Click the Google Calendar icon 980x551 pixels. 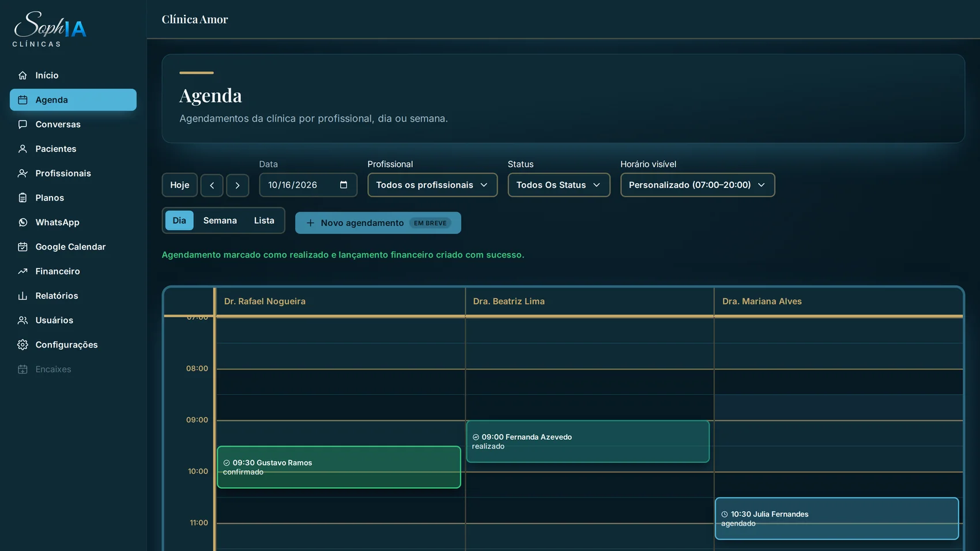tap(22, 247)
